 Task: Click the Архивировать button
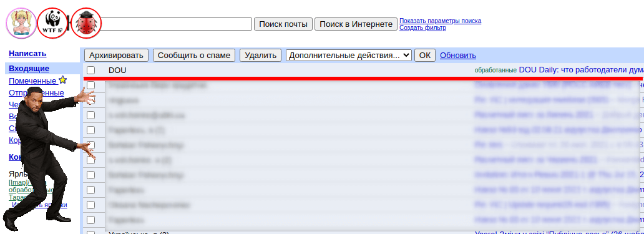tap(116, 56)
